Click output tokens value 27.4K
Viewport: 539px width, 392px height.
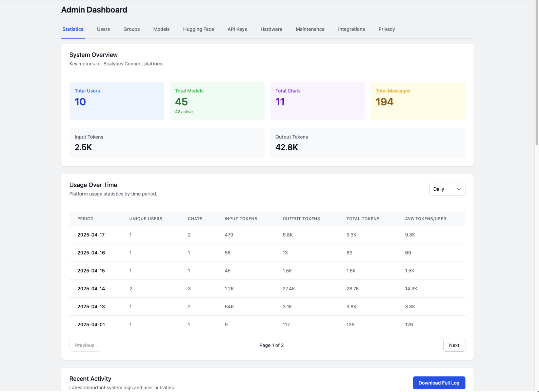[x=289, y=289]
